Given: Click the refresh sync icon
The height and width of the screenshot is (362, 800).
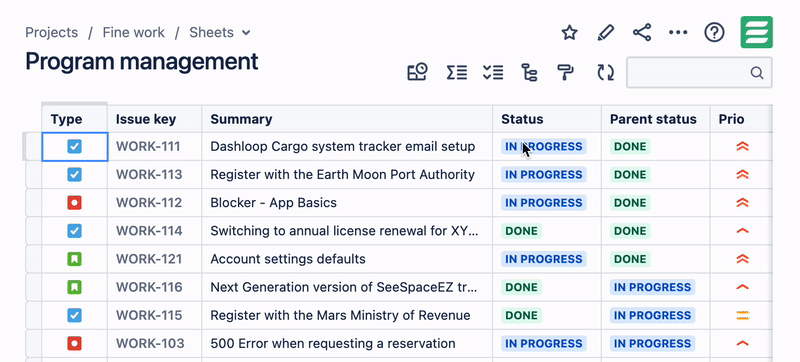Looking at the screenshot, I should coord(606,72).
